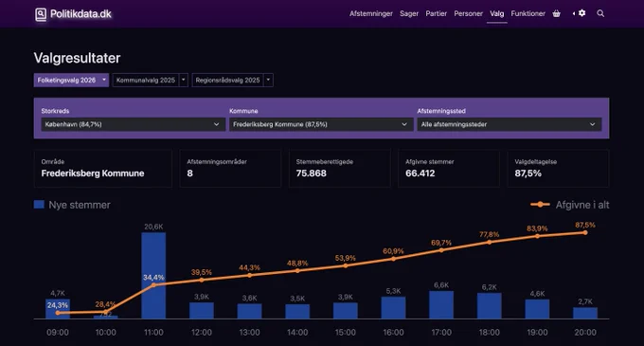
Task: Open the Afstemninger menu item
Action: tap(371, 13)
